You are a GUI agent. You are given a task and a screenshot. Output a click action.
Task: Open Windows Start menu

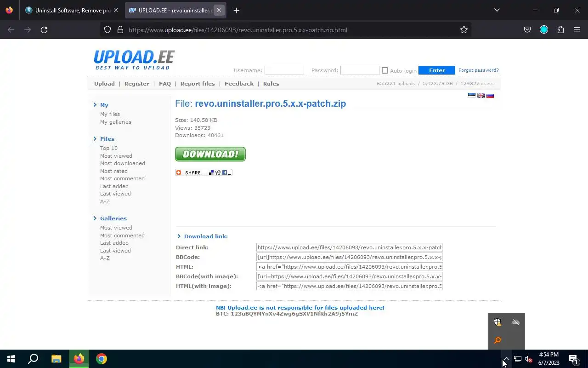pos(11,359)
